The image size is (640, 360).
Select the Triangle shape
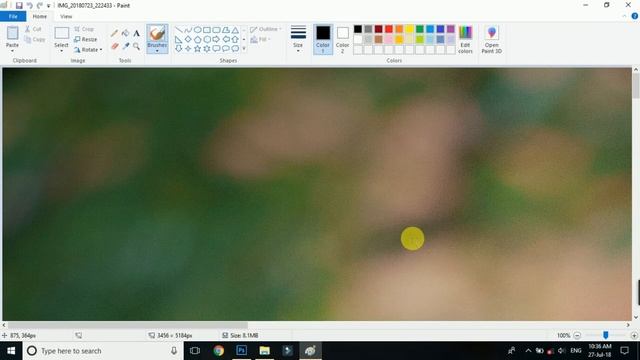pos(235,30)
